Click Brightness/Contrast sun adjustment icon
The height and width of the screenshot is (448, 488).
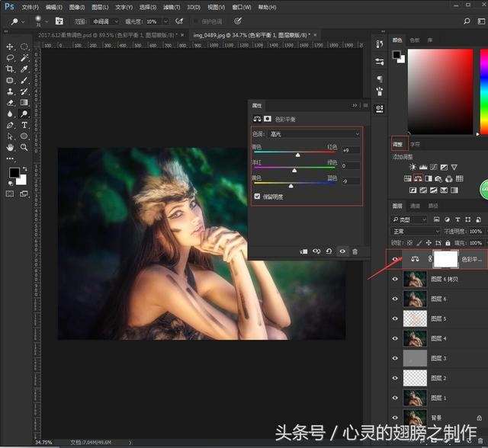pyautogui.click(x=413, y=168)
